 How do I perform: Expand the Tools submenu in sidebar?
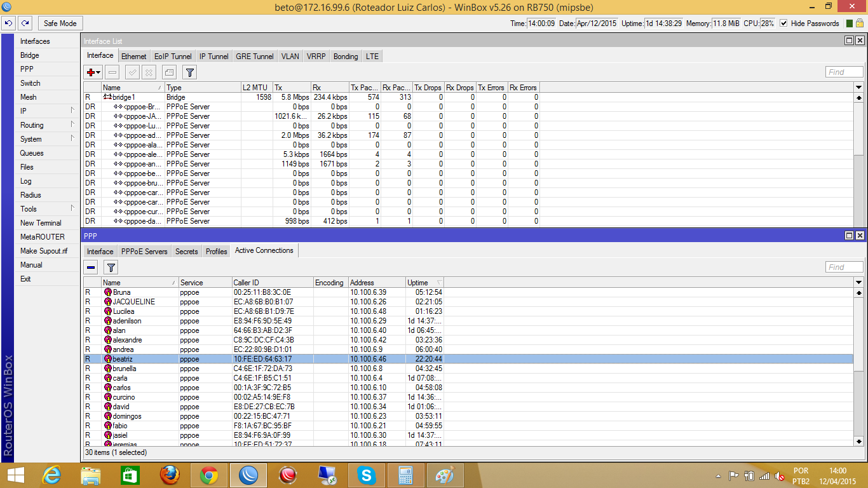click(x=72, y=208)
